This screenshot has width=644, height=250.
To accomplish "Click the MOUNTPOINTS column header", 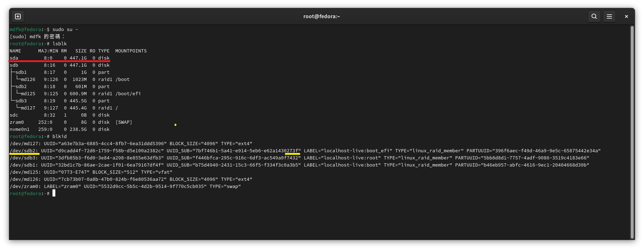I will [131, 51].
